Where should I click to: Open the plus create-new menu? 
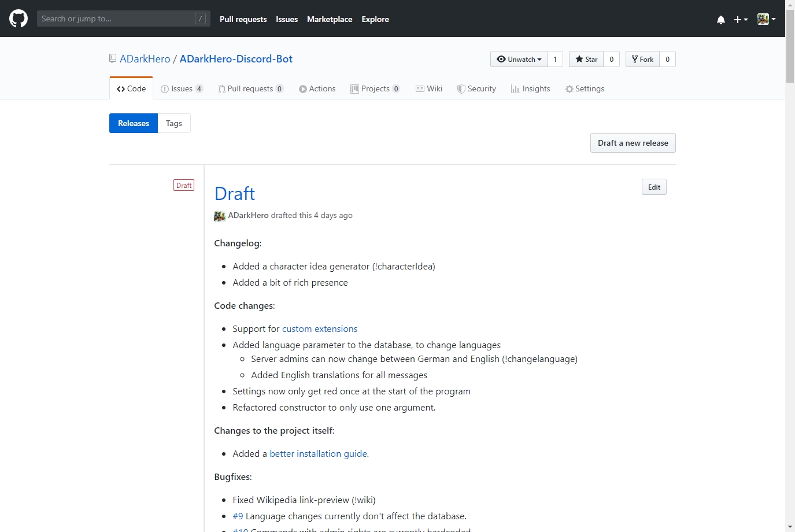click(741, 19)
